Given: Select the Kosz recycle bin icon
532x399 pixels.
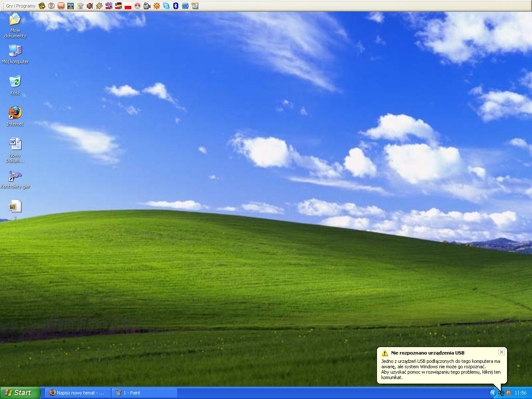Looking at the screenshot, I should tap(15, 85).
